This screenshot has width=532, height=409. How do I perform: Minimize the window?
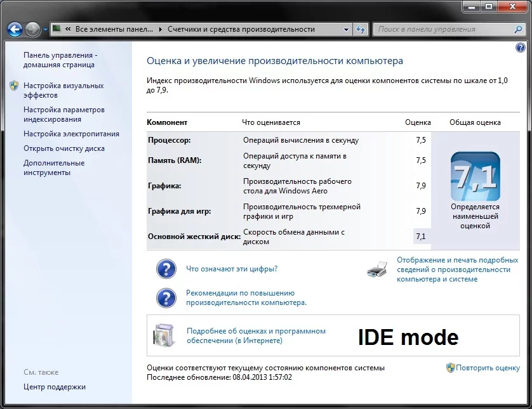(472, 6)
